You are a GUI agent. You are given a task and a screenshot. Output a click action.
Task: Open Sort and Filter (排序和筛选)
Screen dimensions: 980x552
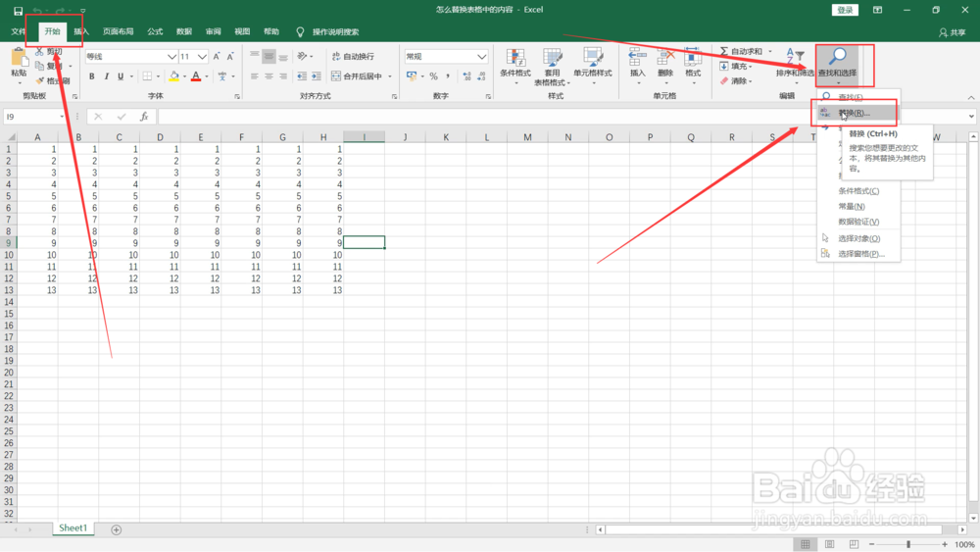coord(795,65)
